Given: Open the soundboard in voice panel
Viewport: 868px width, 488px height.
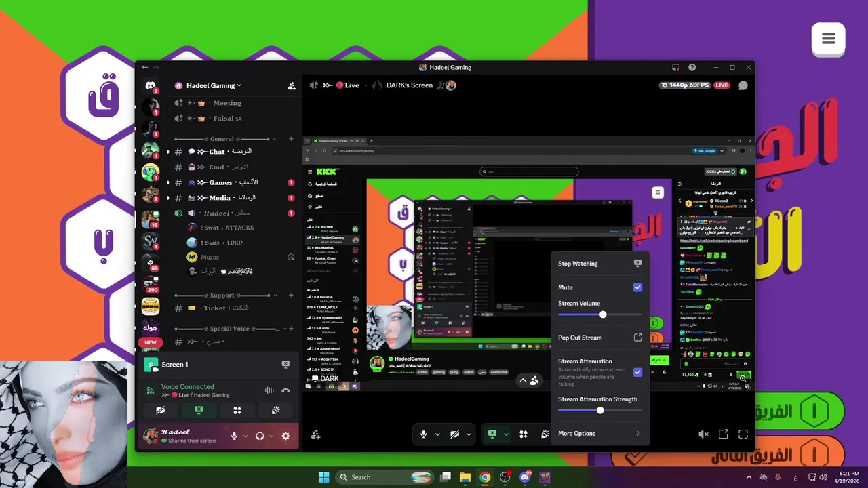Looking at the screenshot, I should click(275, 410).
